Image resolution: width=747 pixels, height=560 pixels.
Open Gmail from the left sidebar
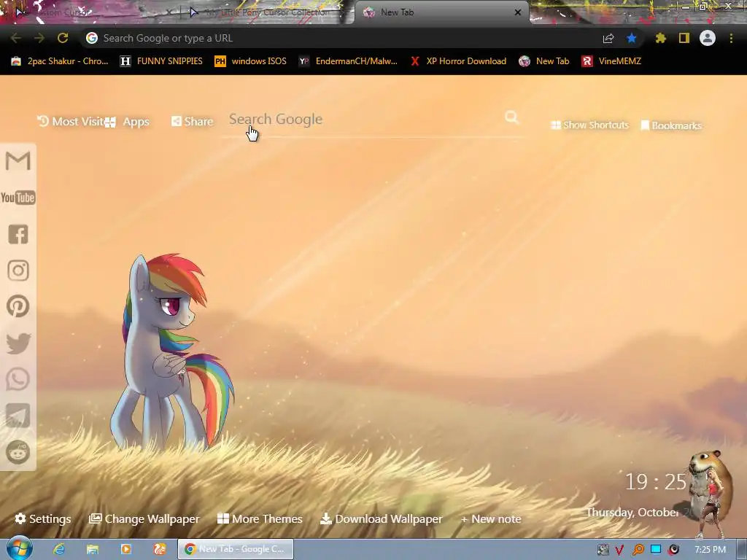(18, 160)
